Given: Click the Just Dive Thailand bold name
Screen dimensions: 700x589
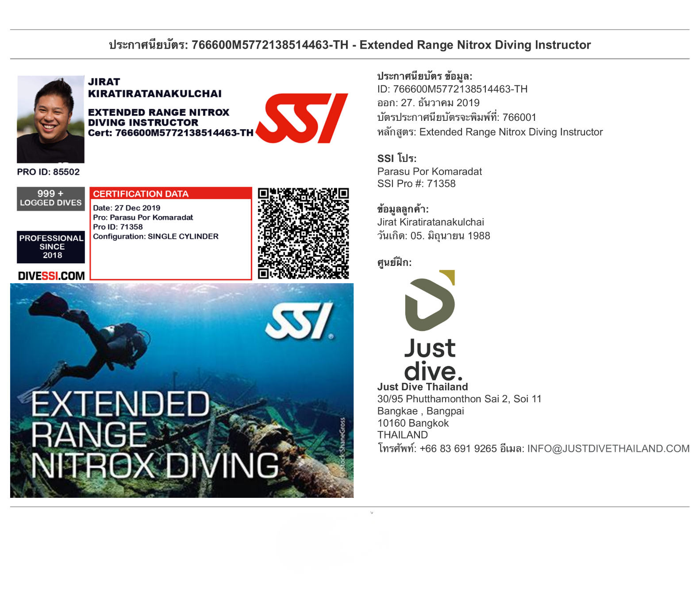Looking at the screenshot, I should pos(422,387).
